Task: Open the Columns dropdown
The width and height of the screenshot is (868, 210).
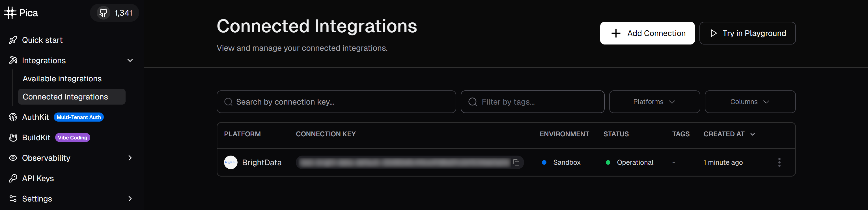Action: tap(750, 102)
